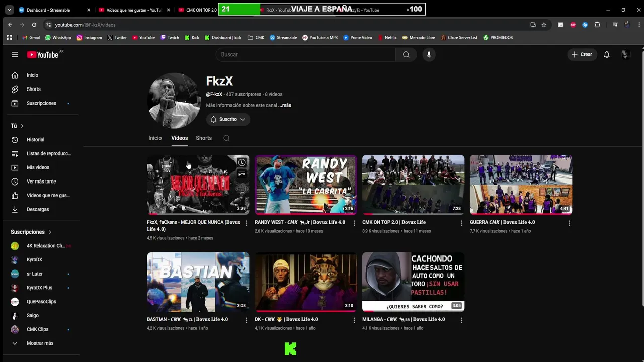Viewport: 644px width, 362px height.
Task: Open the FkzX channel avatar image
Action: coord(174,101)
